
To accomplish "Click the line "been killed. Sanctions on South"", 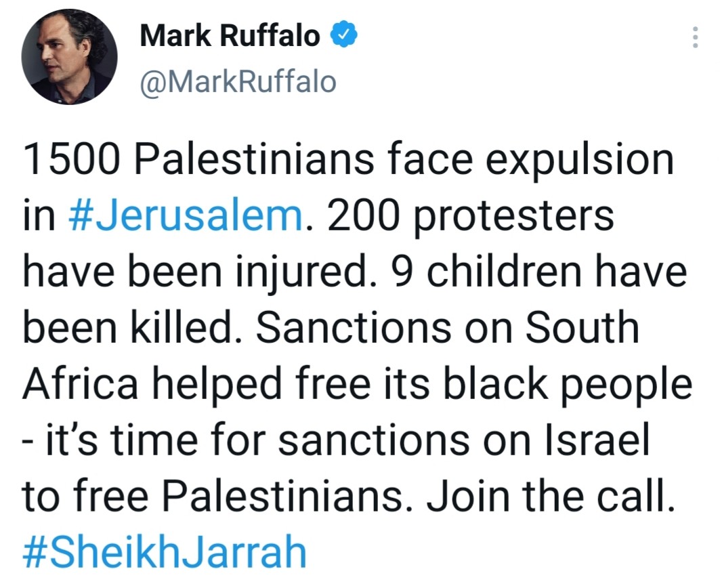I will [331, 329].
